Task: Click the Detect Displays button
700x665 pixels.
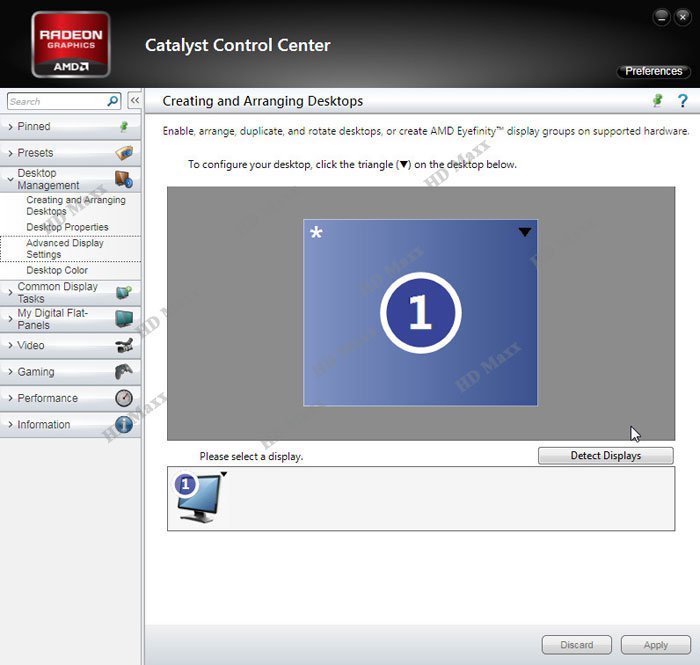Action: point(606,456)
